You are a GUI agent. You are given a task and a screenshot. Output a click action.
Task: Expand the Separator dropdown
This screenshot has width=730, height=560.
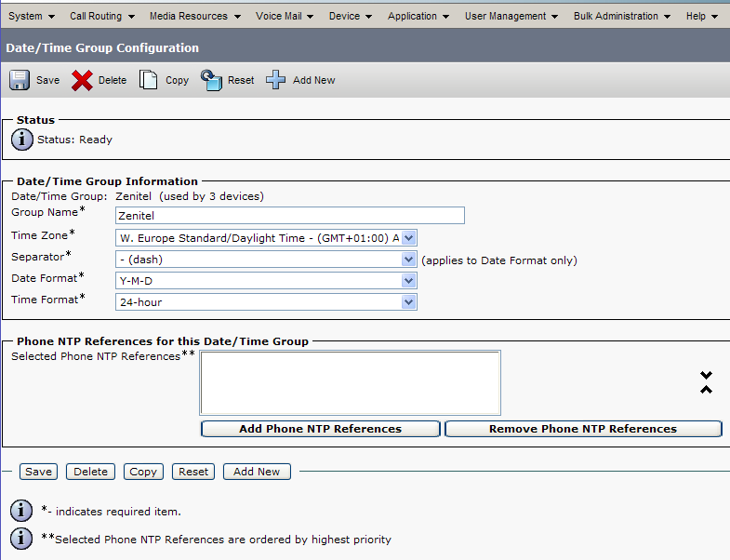coord(266,260)
